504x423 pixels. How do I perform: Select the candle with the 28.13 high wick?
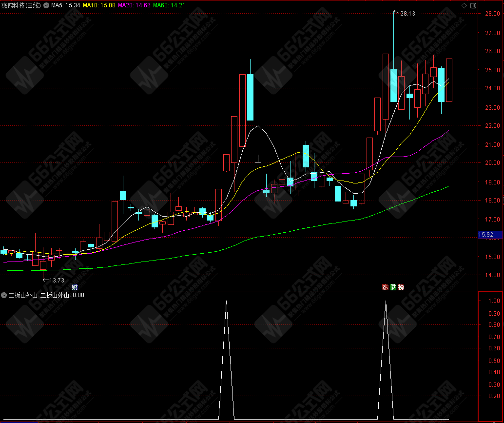[393, 85]
